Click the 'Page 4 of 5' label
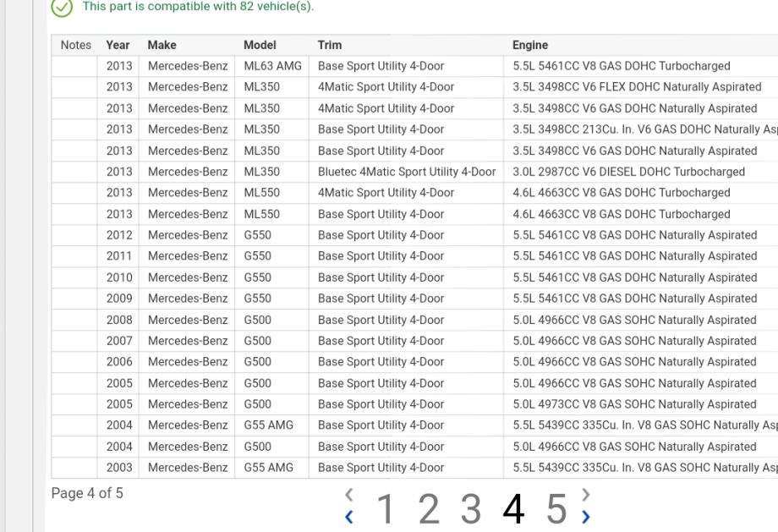The height and width of the screenshot is (532, 778). (87, 493)
